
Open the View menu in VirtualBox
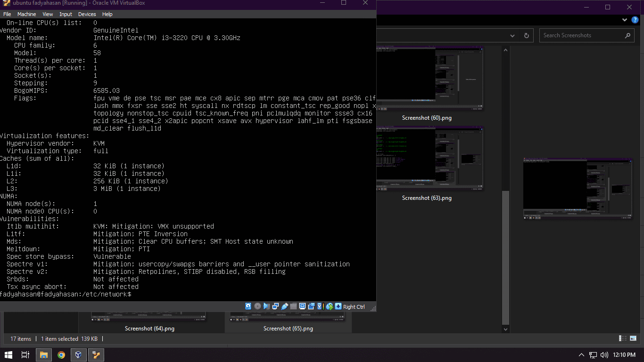48,14
